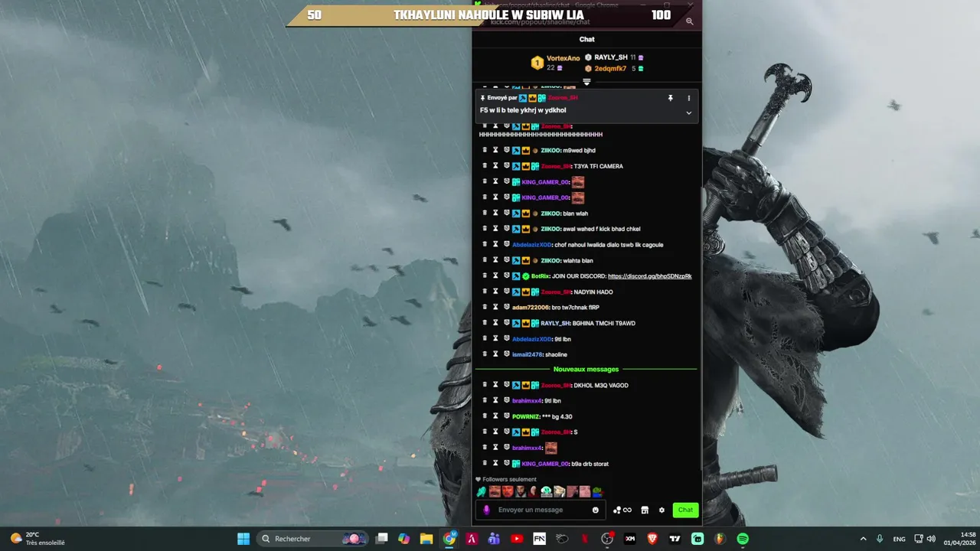This screenshot has height=551, width=980.
Task: Click the pinned text "F5 w li b tele"
Action: pos(523,110)
